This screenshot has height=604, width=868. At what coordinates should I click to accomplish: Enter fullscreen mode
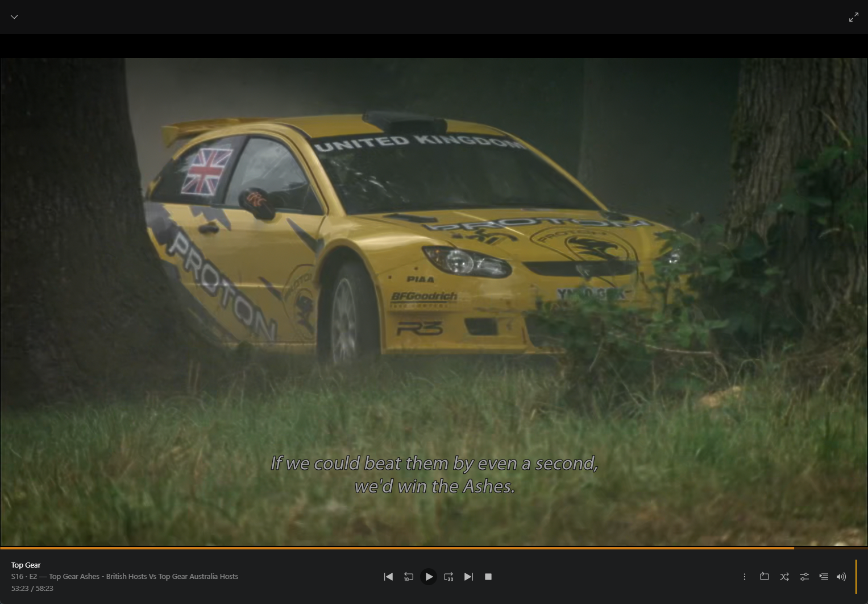pos(854,18)
